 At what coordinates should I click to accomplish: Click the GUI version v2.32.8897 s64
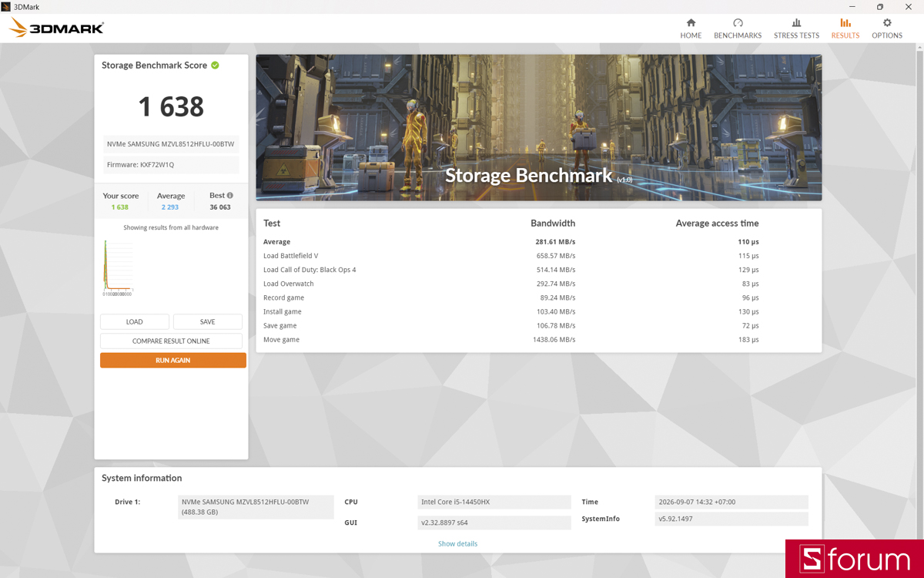[x=494, y=523]
